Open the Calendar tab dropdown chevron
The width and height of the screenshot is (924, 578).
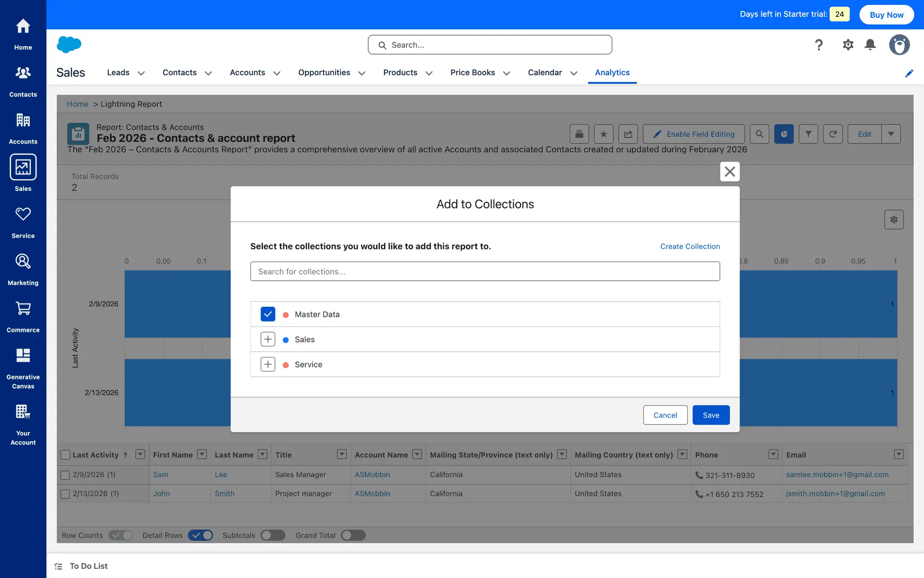[x=574, y=73]
